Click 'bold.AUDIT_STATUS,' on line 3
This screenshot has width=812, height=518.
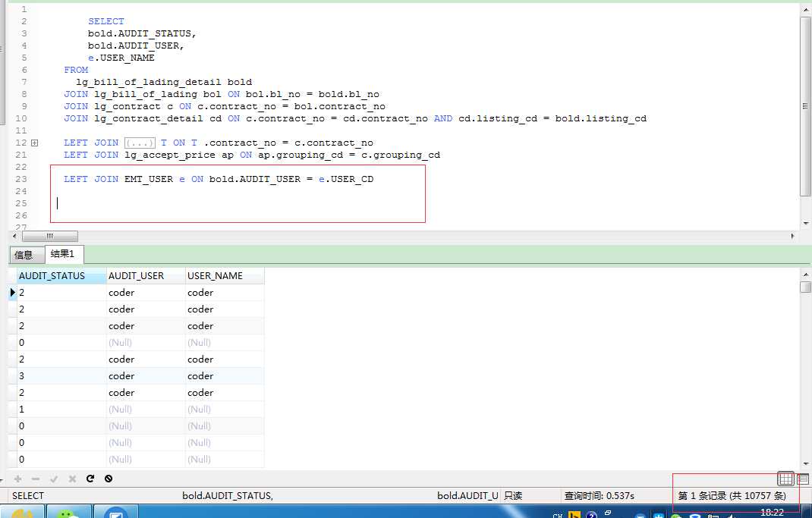(142, 33)
